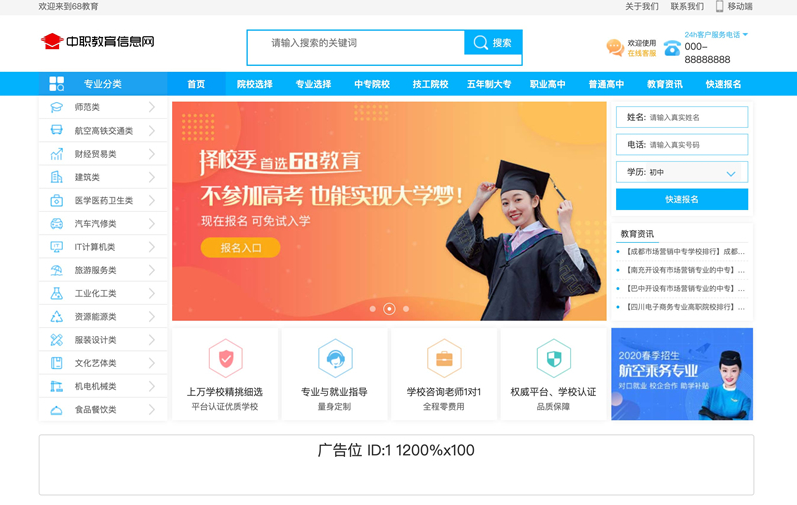The image size is (797, 505).
Task: Open the 快速报名 nav item
Action: point(723,84)
